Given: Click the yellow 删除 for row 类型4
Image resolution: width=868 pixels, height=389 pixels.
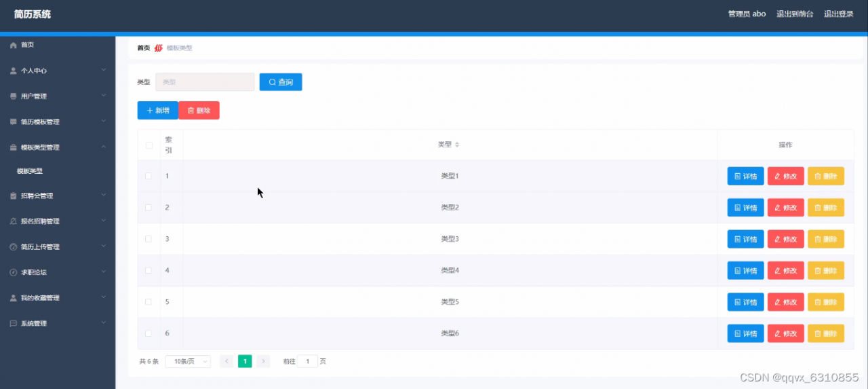Looking at the screenshot, I should point(826,270).
